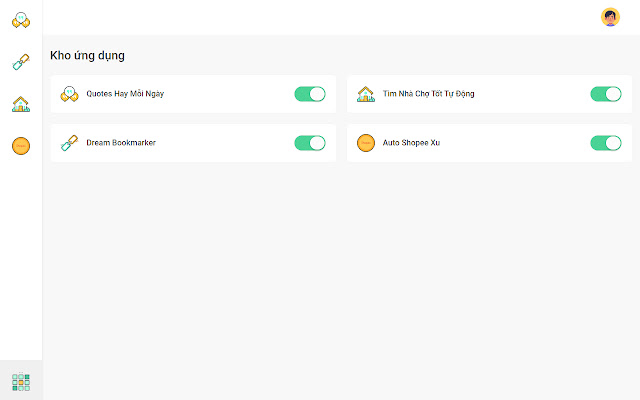Image resolution: width=640 pixels, height=400 pixels.
Task: Open Auto Shopee Xu sidebar coin icon
Action: click(x=21, y=146)
